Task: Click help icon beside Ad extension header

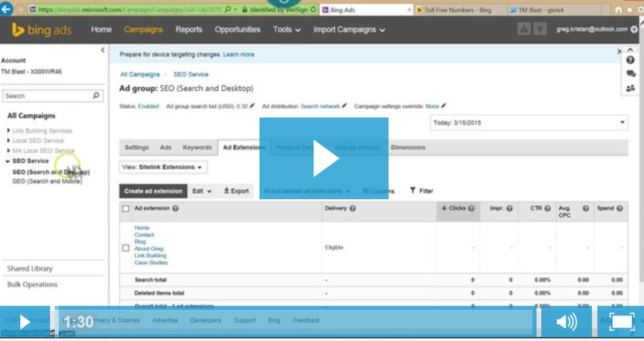Action: [176, 209]
